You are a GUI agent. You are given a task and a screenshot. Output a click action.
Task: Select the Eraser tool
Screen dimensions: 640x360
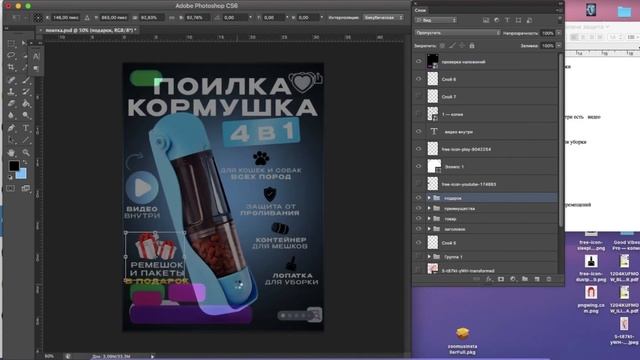[x=11, y=104]
